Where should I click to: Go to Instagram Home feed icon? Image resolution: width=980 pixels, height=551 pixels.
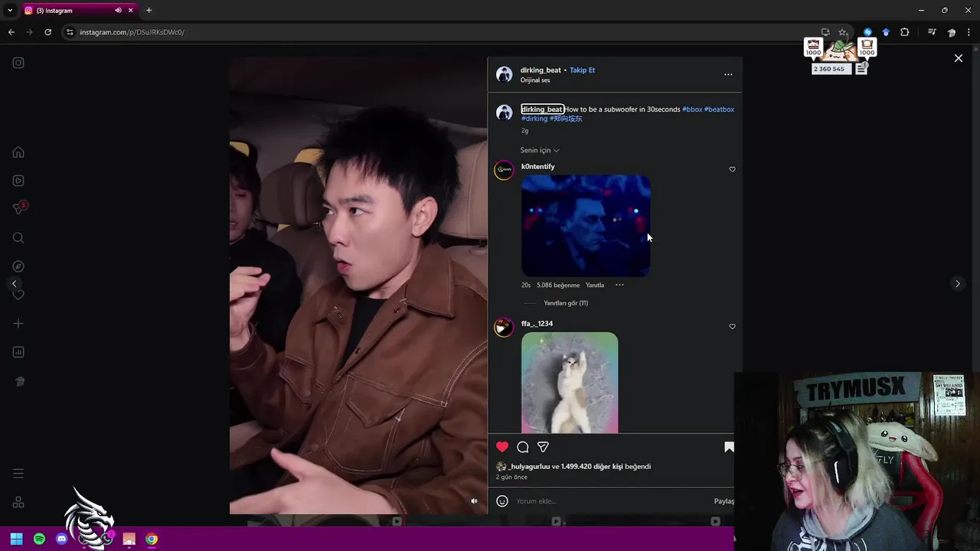pyautogui.click(x=18, y=152)
